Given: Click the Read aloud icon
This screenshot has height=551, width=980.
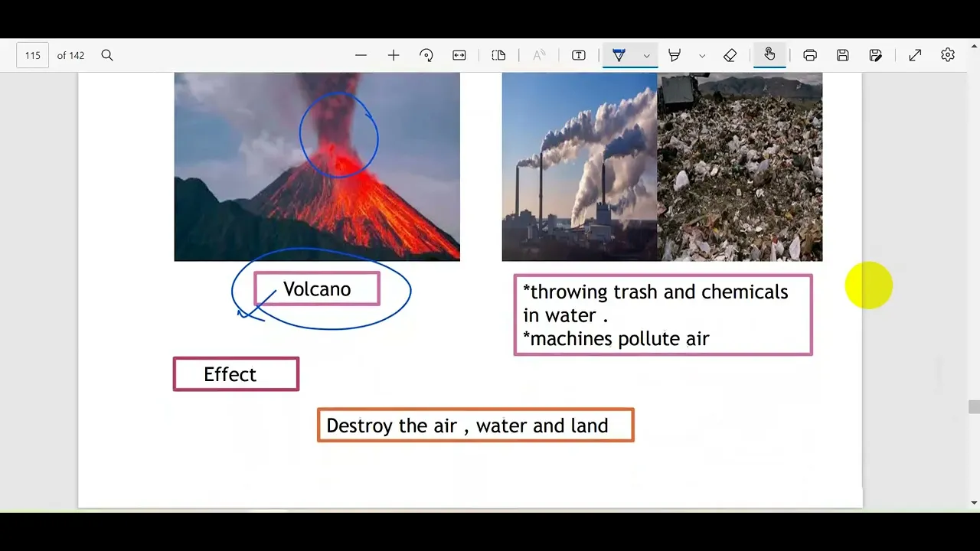Looking at the screenshot, I should (x=539, y=55).
